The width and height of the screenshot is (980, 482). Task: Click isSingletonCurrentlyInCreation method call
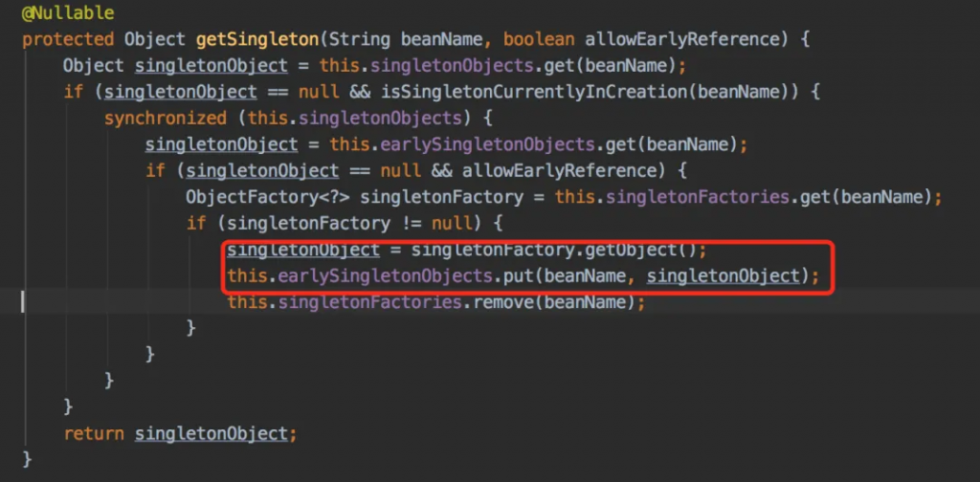[x=533, y=92]
